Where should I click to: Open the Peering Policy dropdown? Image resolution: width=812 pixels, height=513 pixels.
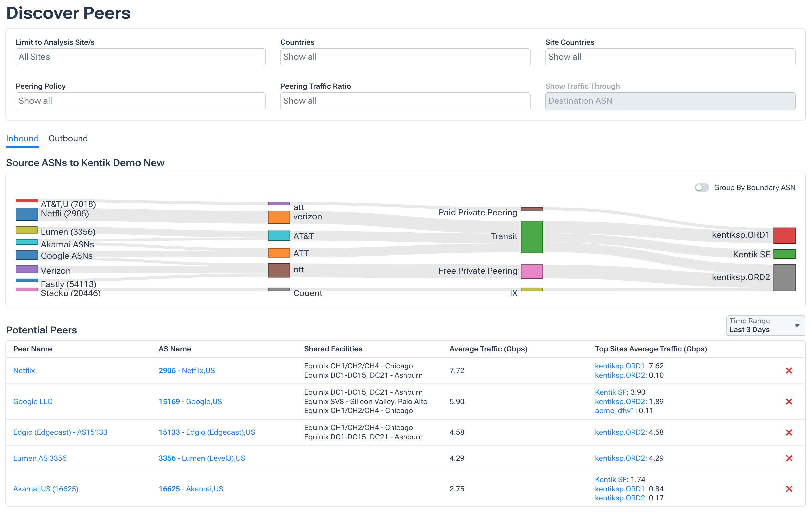pyautogui.click(x=141, y=101)
